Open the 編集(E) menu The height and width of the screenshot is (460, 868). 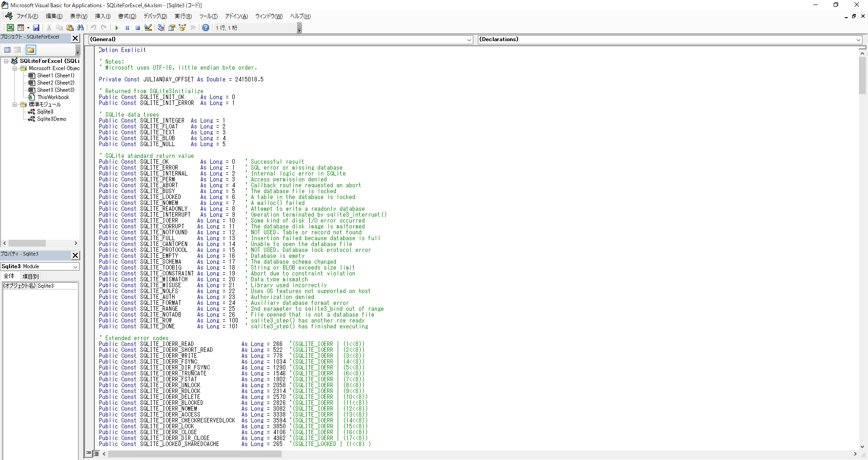pyautogui.click(x=54, y=16)
